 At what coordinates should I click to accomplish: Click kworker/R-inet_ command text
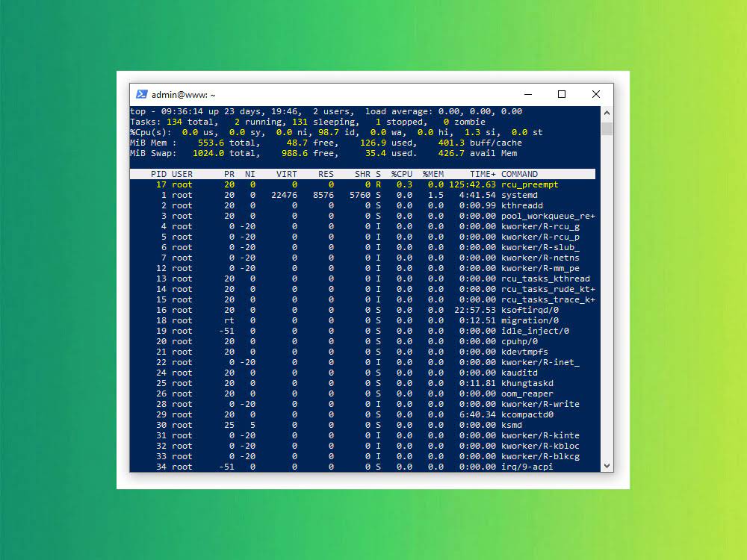540,363
